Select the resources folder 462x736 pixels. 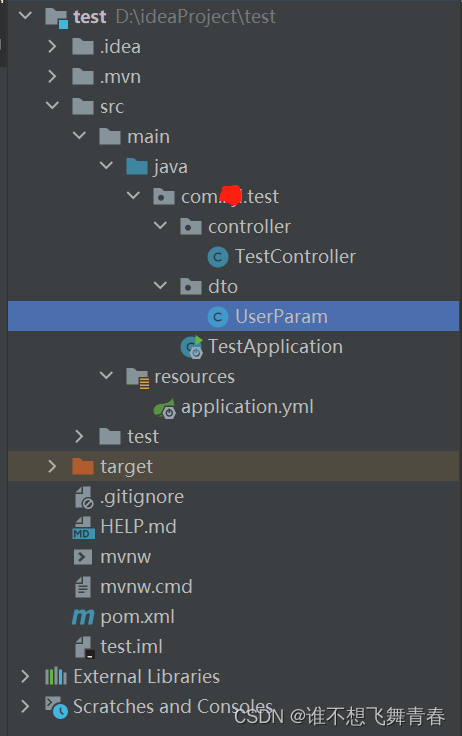click(x=194, y=377)
